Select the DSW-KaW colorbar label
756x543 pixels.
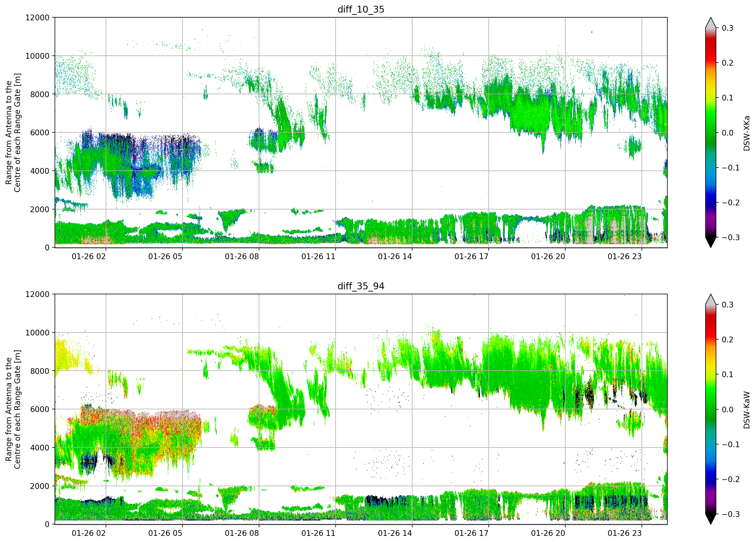[747, 410]
